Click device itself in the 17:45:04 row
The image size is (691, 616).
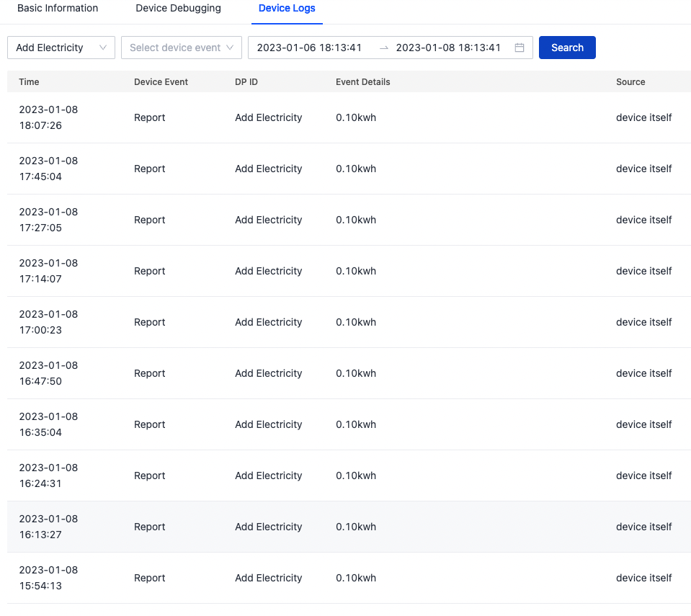tap(644, 169)
